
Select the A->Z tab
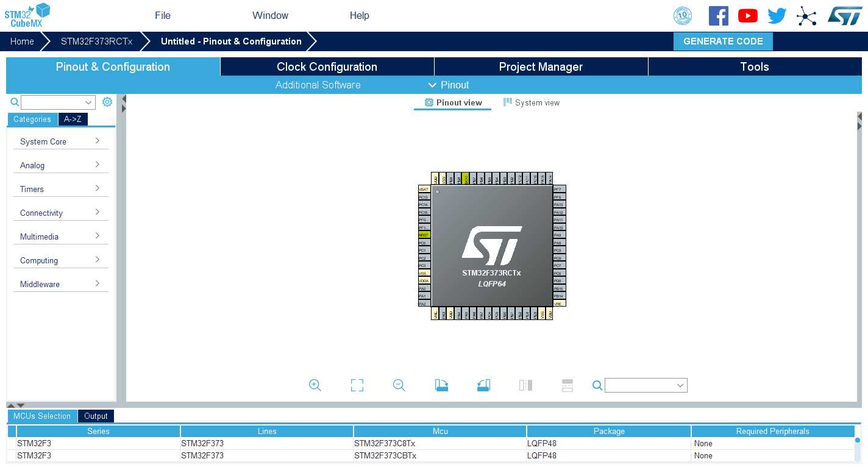73,119
